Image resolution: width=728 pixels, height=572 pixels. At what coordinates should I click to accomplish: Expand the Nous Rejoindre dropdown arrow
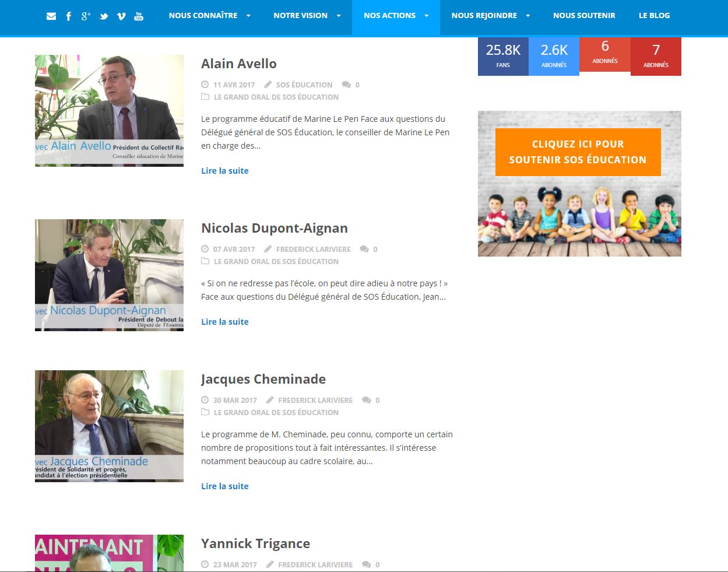tap(528, 16)
